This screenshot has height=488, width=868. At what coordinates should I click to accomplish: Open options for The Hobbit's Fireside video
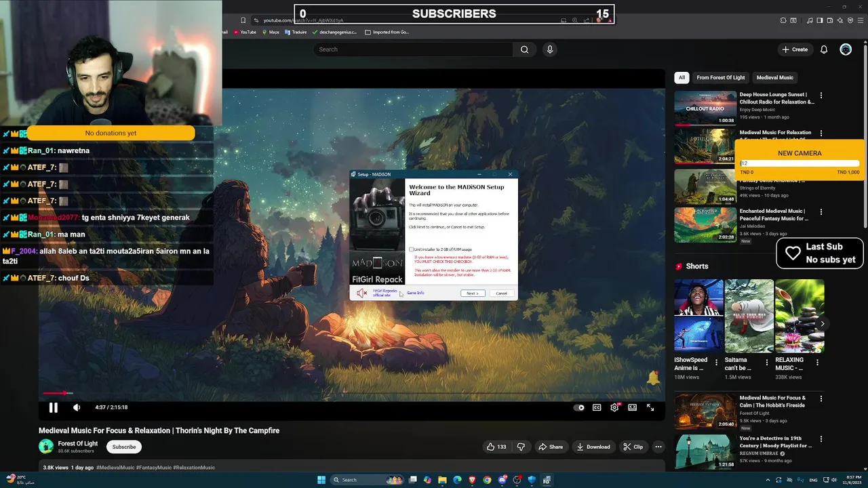coord(821,399)
